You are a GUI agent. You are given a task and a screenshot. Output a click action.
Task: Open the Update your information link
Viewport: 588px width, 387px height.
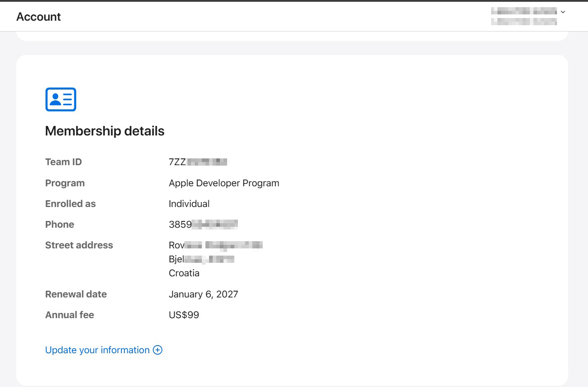[x=97, y=350]
